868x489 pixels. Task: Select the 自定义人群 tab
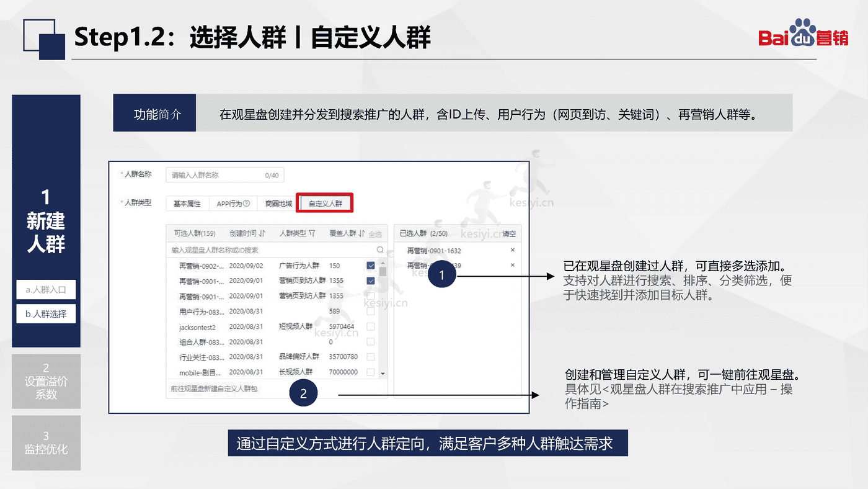[325, 204]
